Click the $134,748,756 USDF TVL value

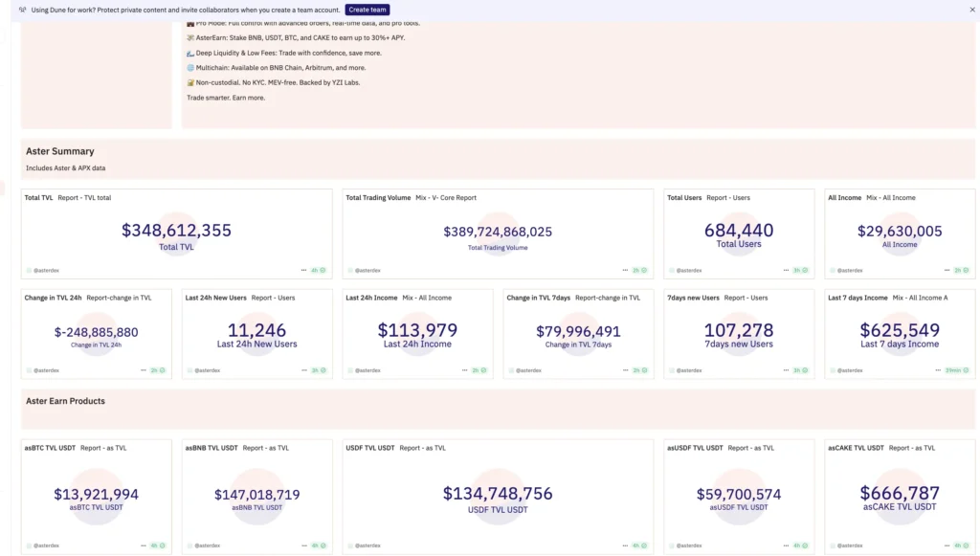[x=498, y=494]
